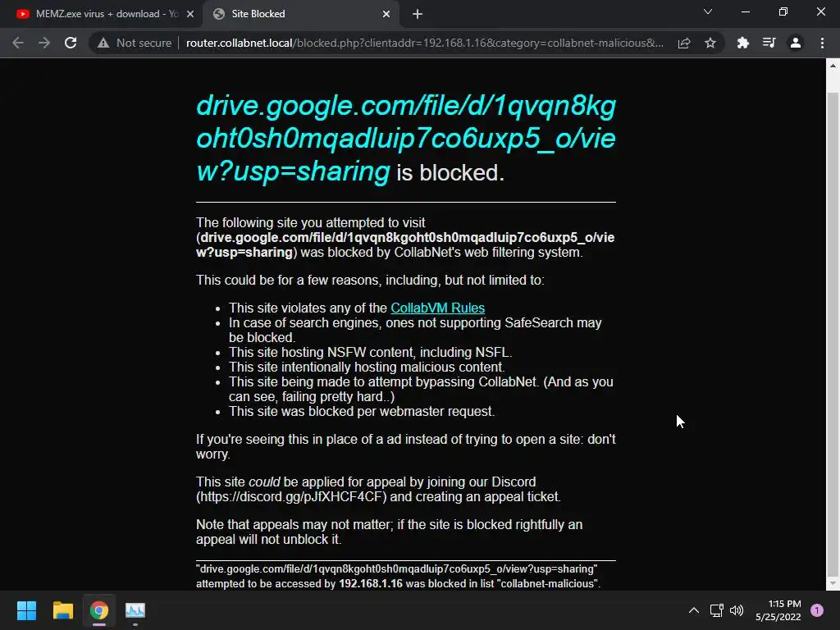Click the scrollbar up arrow

click(x=833, y=66)
